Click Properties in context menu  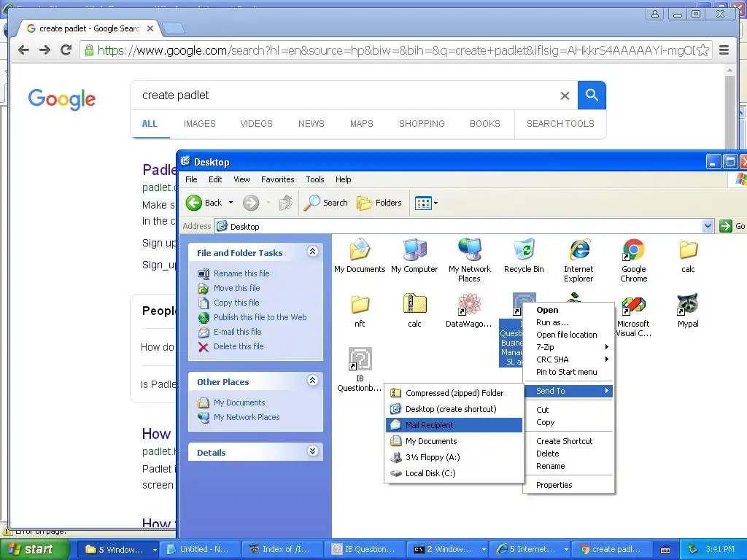coord(568,485)
